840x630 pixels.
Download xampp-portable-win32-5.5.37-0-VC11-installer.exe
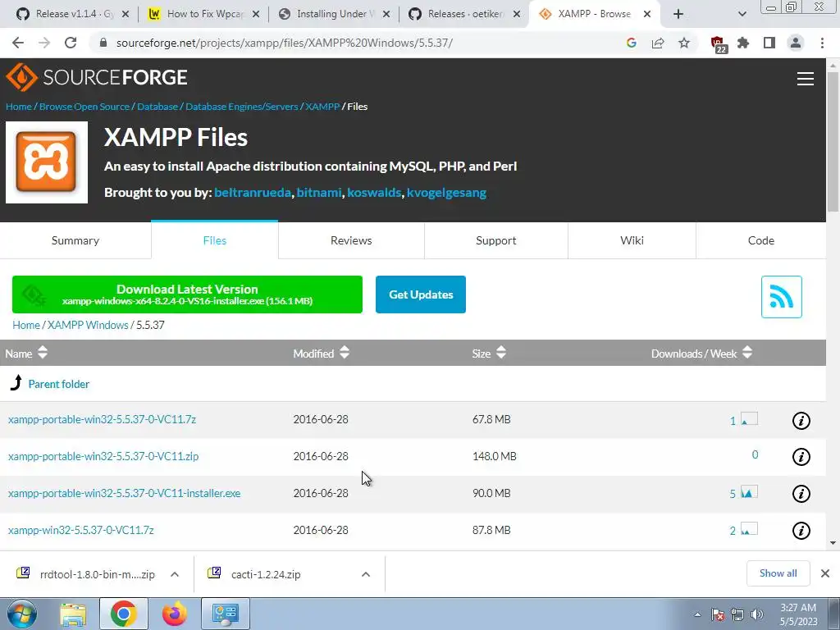coord(125,493)
